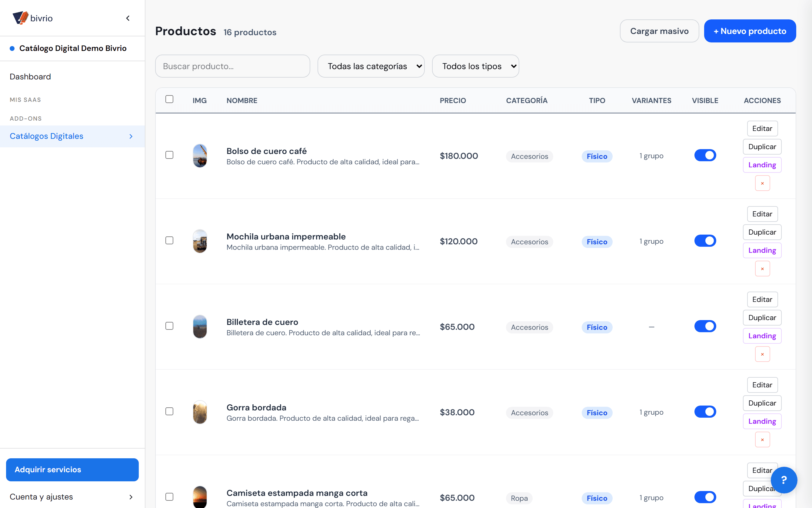Edit the Bolso de cuero café product
This screenshot has width=812, height=508.
(762, 128)
